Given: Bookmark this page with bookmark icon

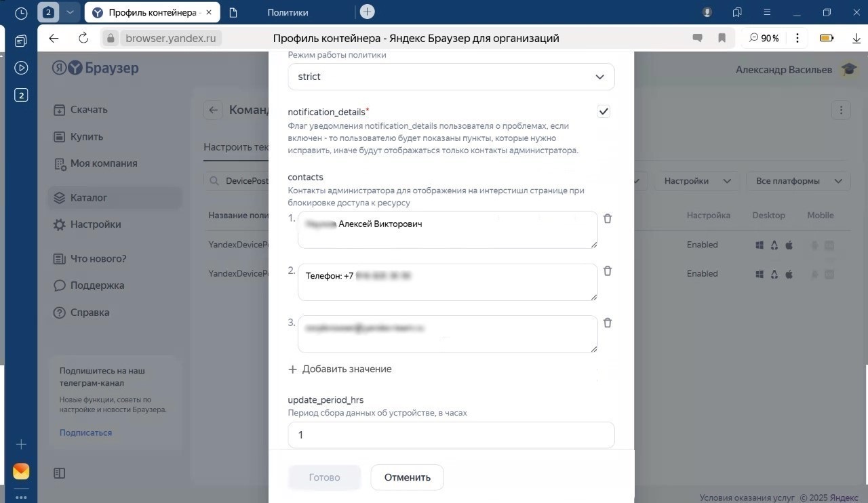Looking at the screenshot, I should [722, 38].
